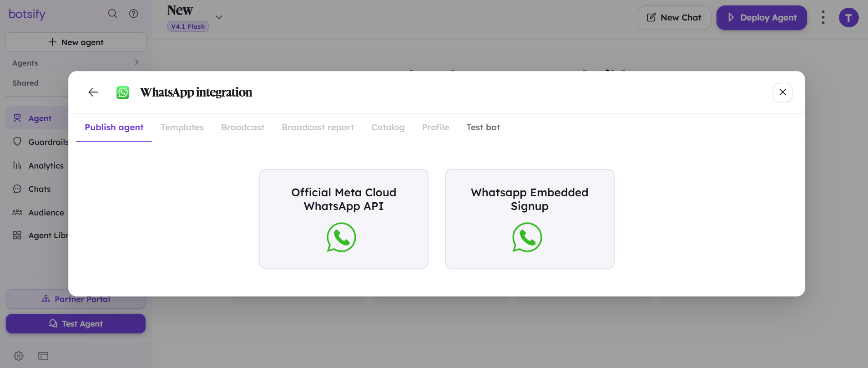The height and width of the screenshot is (368, 868).
Task: Open the user avatar T menu
Action: coord(848,18)
